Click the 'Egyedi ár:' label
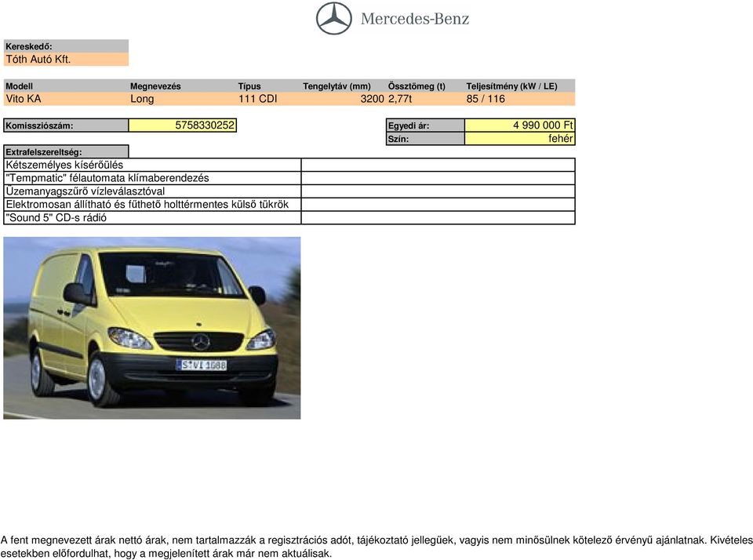Viewport: 753px width, 560px height. pos(425,125)
